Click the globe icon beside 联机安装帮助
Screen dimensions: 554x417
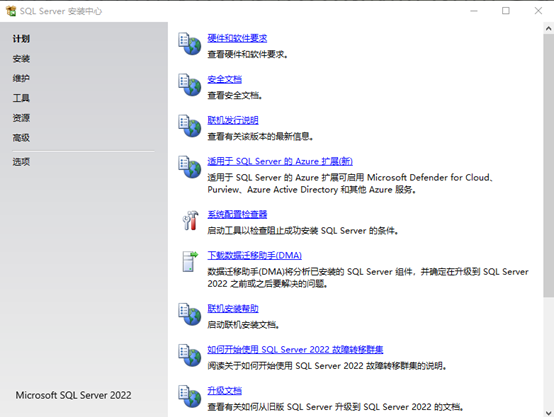[189, 314]
